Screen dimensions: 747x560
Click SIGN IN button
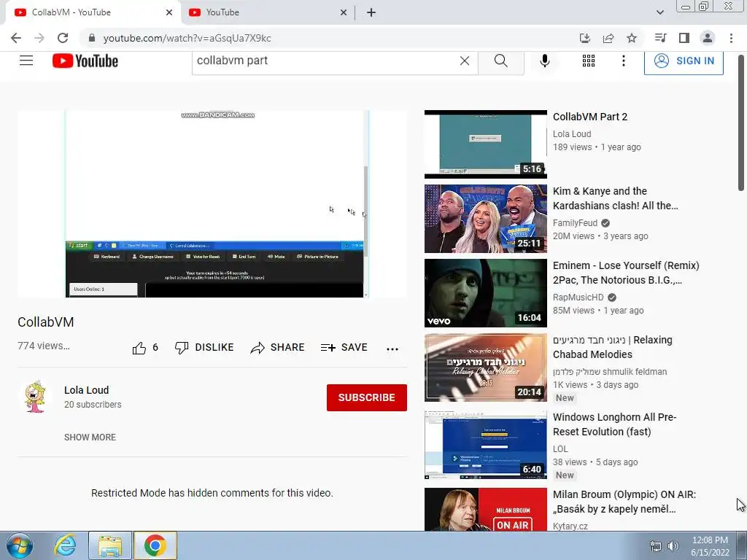(684, 61)
